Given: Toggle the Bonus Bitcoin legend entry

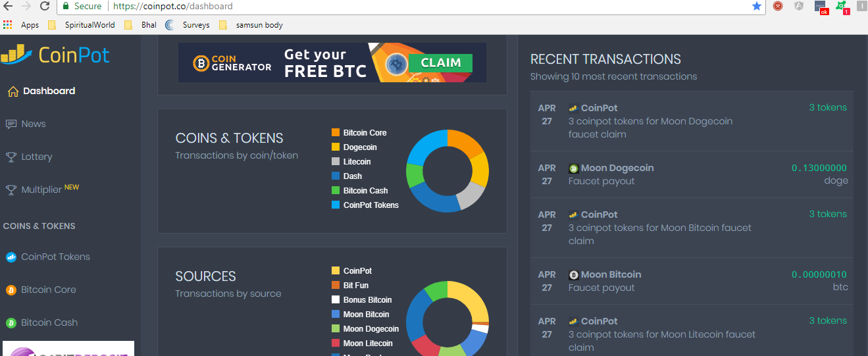Looking at the screenshot, I should click(x=362, y=300).
